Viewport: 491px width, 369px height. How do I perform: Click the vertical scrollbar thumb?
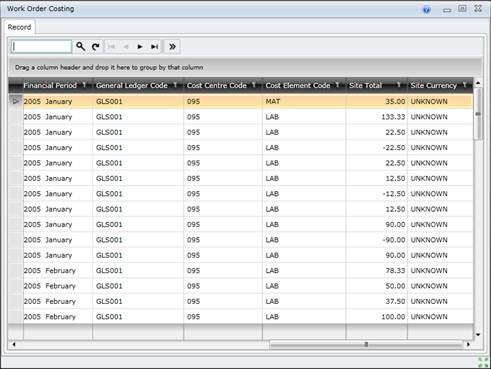478,114
